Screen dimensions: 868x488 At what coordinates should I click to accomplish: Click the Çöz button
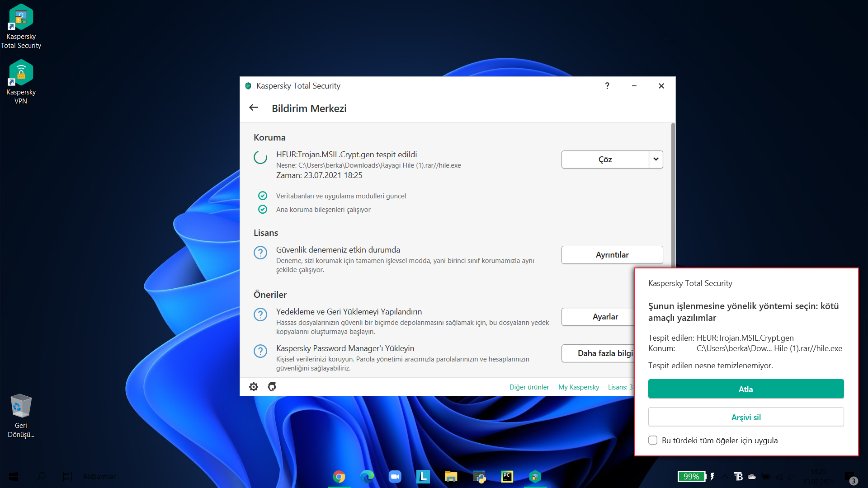pos(605,160)
